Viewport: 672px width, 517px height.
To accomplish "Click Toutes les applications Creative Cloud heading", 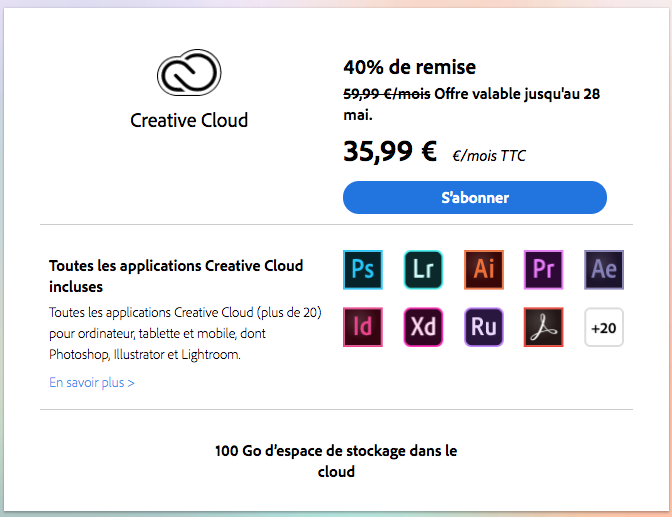I will pos(176,276).
